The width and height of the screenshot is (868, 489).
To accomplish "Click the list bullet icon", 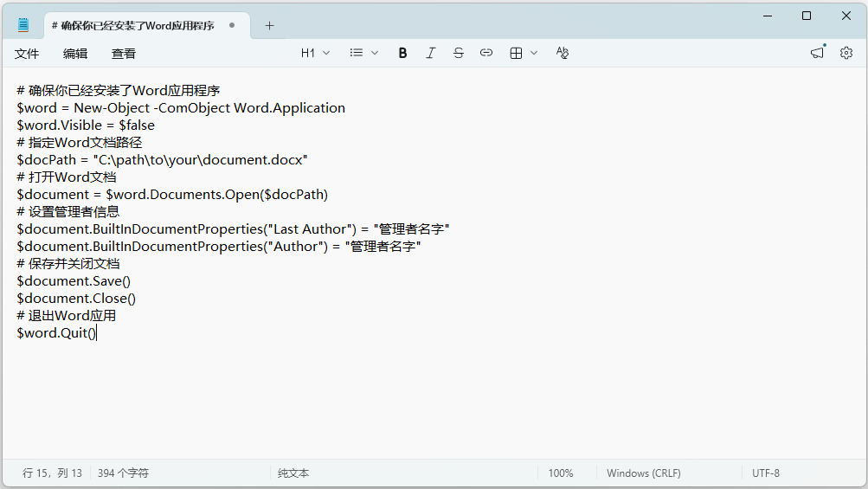I will click(x=357, y=53).
